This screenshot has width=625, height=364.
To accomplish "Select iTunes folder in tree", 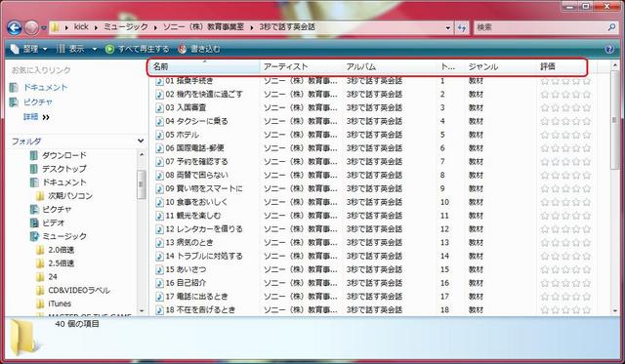I will point(60,303).
